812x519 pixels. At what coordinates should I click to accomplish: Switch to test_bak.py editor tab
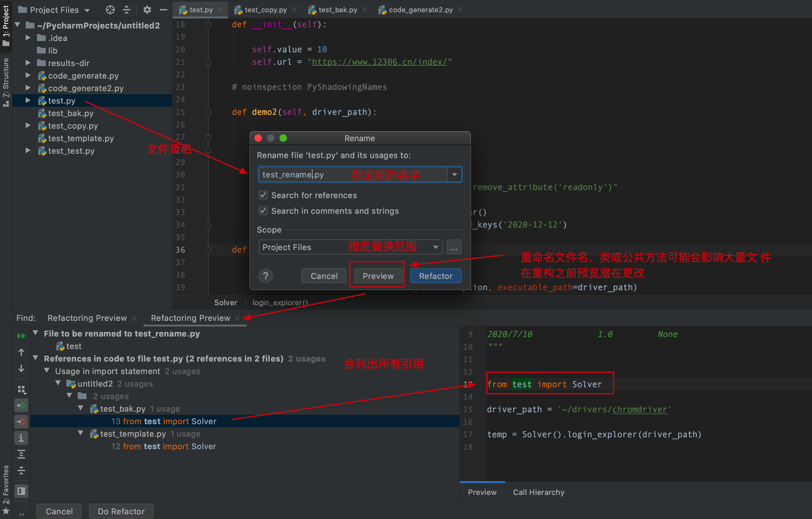(x=337, y=10)
